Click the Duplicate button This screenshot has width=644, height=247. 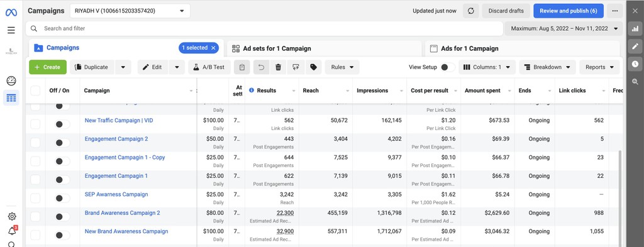pyautogui.click(x=91, y=67)
